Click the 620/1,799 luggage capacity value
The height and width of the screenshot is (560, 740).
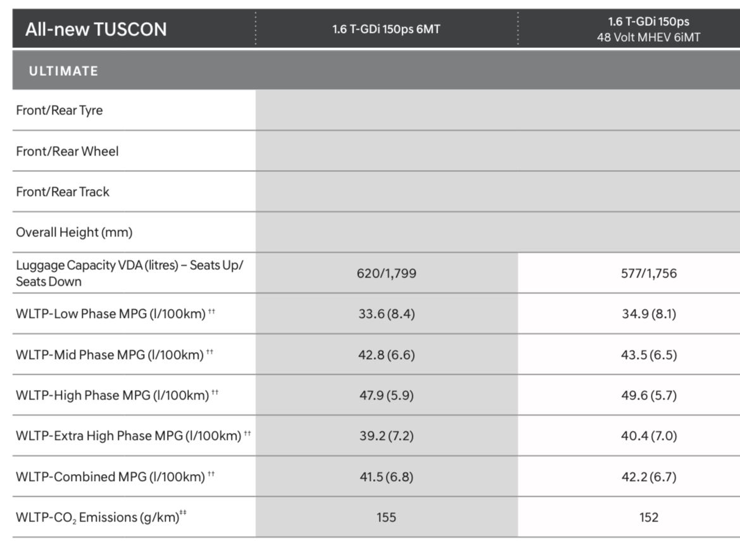point(386,274)
